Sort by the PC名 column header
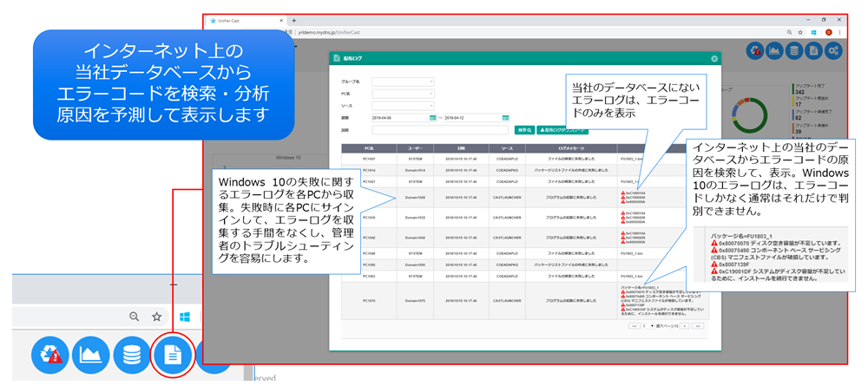 pos(369,148)
